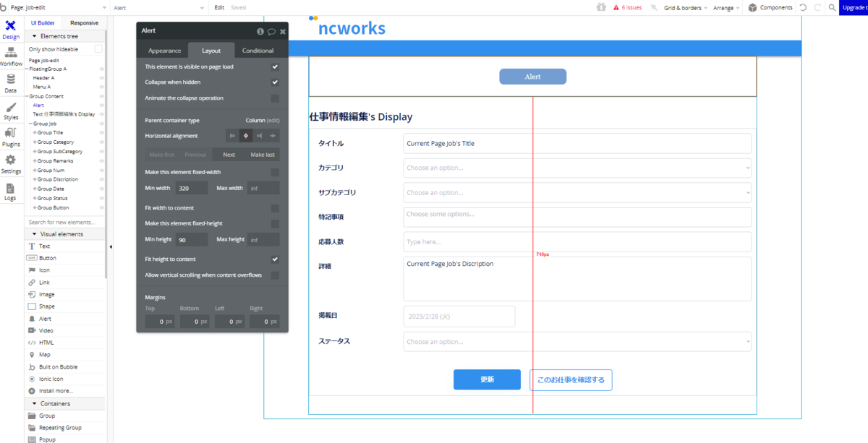Click the 'Make last' order button
The height and width of the screenshot is (443, 868).
tap(263, 155)
